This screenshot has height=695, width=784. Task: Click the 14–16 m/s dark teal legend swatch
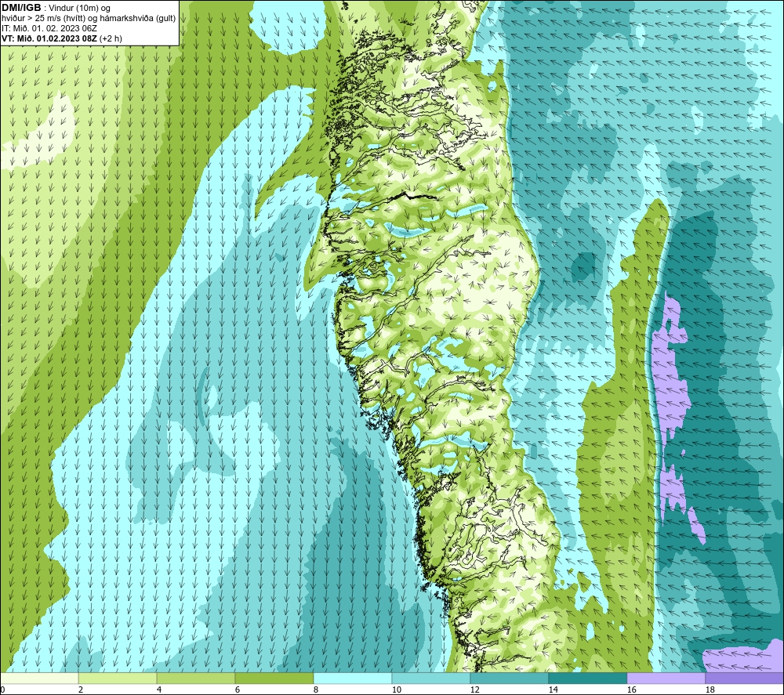coord(587,678)
